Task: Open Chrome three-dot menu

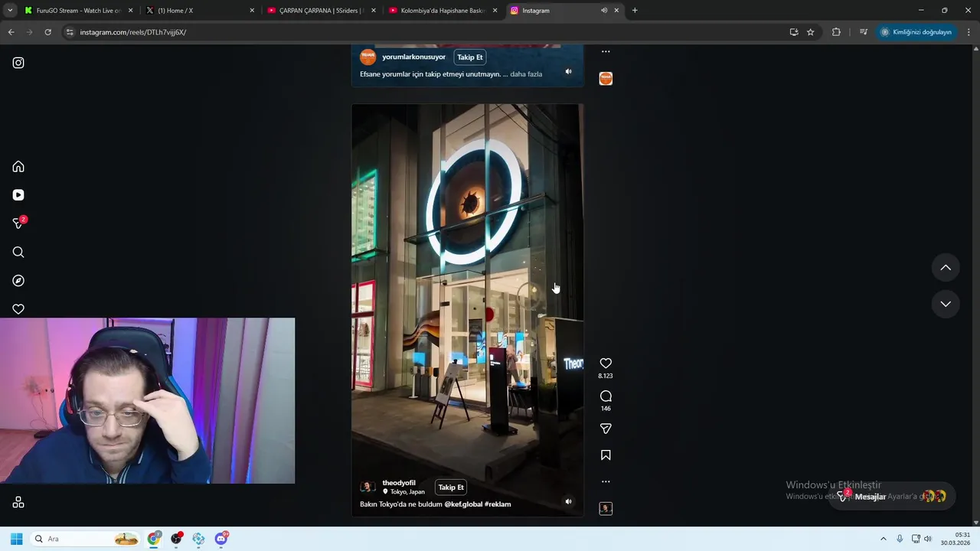Action: 969,32
